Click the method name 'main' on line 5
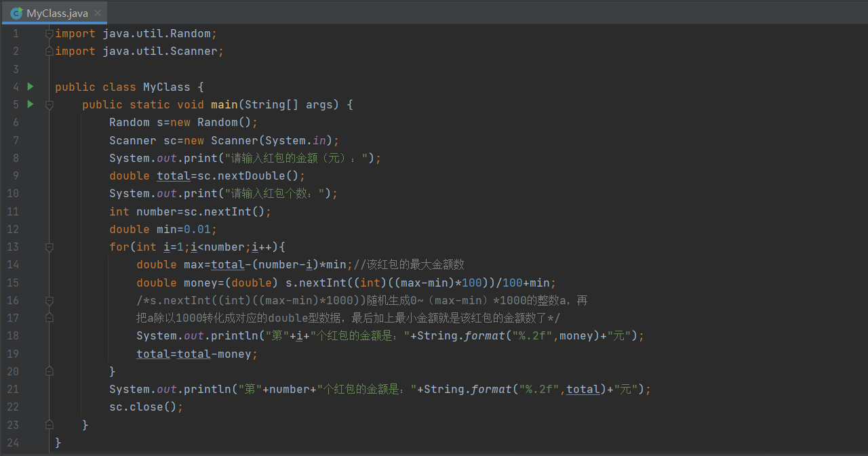This screenshot has width=868, height=456. (x=224, y=104)
